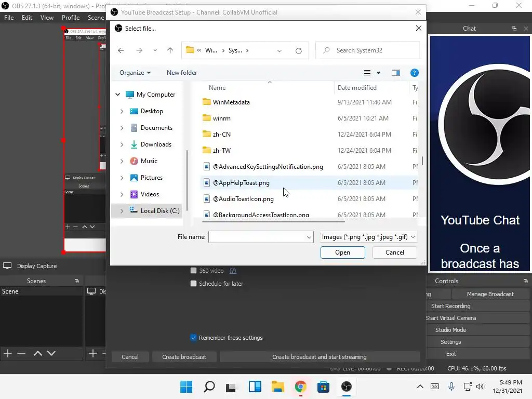
Task: Click the File name input box
Action: click(x=257, y=237)
